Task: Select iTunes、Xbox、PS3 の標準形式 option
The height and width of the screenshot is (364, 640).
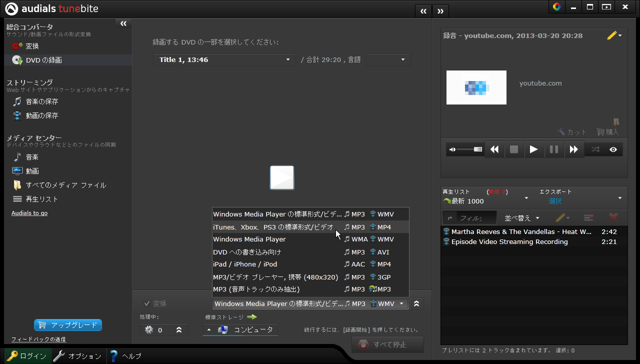Action: [x=310, y=227]
